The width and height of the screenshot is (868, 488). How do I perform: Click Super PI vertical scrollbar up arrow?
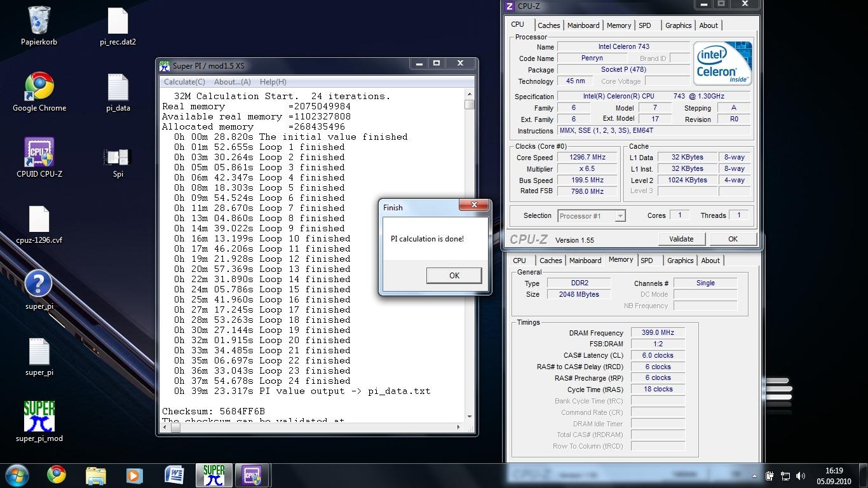[x=470, y=94]
